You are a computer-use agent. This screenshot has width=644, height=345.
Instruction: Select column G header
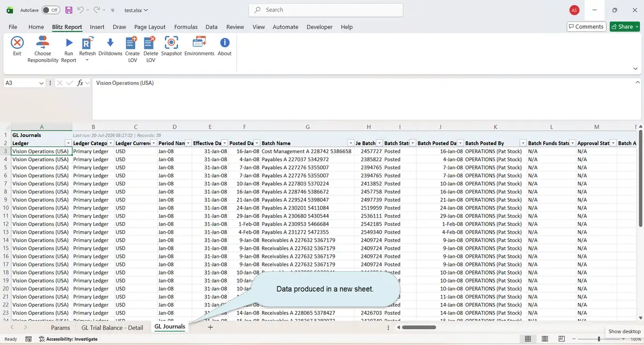308,127
